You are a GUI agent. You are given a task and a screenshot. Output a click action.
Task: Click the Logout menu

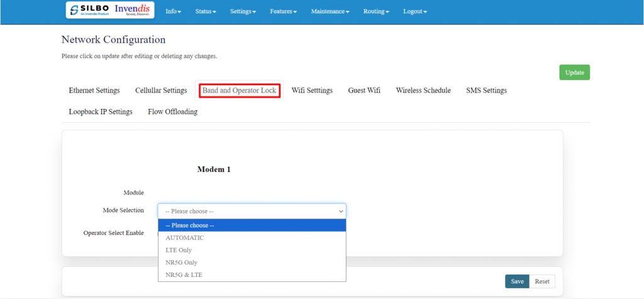click(x=414, y=12)
